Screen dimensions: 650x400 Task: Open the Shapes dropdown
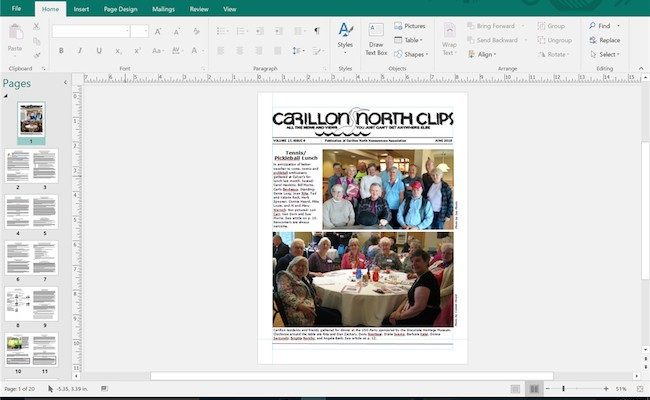tap(411, 54)
